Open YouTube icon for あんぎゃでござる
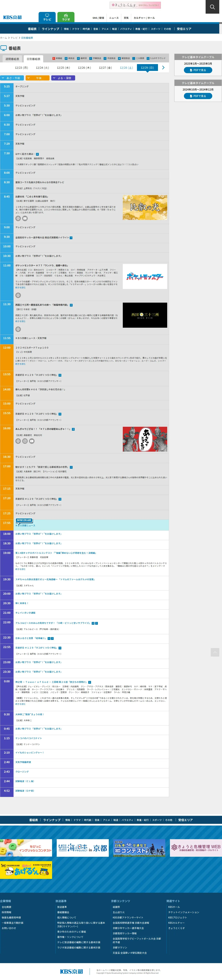This screenshot has height=980, width=222. tap(32, 441)
